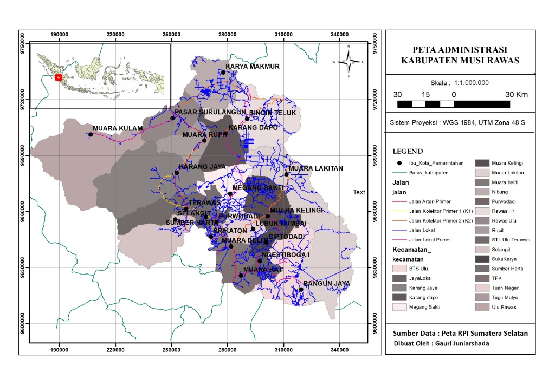This screenshot has height=392, width=555.
Task: Click the Megang Sakti legend color swatch
Action: point(399,307)
